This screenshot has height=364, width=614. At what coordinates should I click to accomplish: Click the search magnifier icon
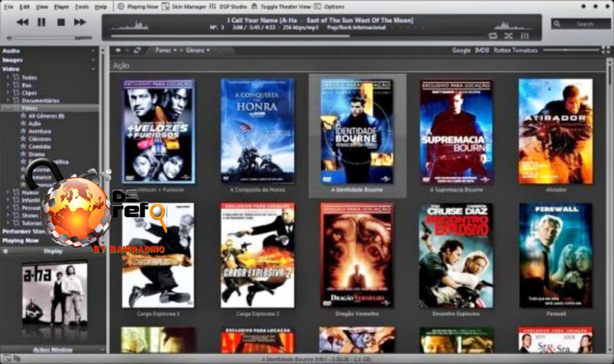click(x=557, y=24)
